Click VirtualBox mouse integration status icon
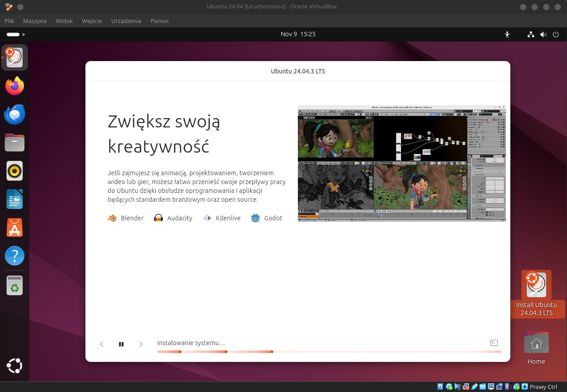This screenshot has width=567, height=392. [x=517, y=387]
